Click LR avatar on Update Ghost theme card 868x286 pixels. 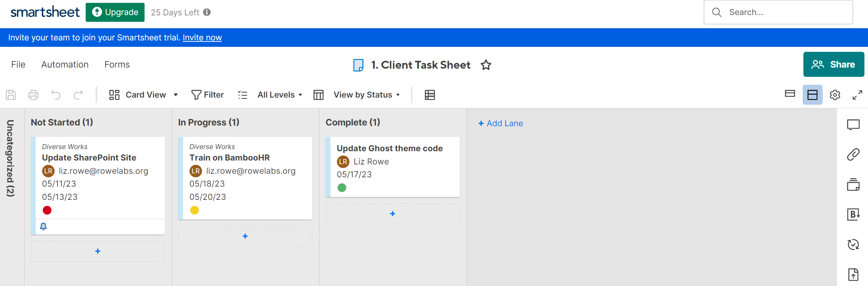point(343,162)
